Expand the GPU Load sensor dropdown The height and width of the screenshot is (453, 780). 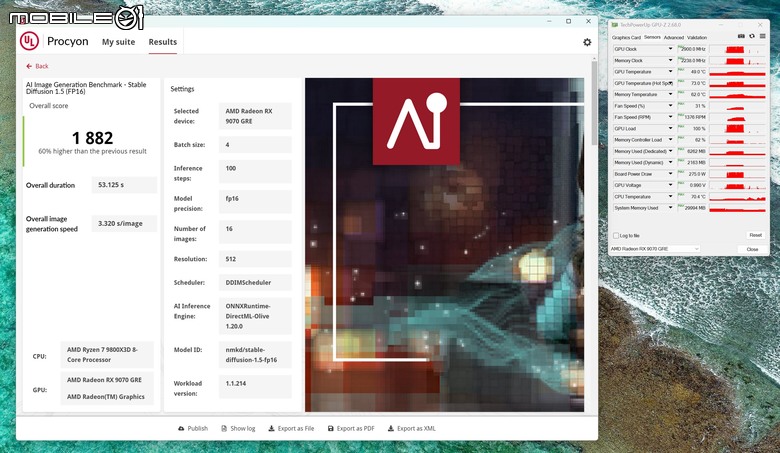[x=671, y=128]
